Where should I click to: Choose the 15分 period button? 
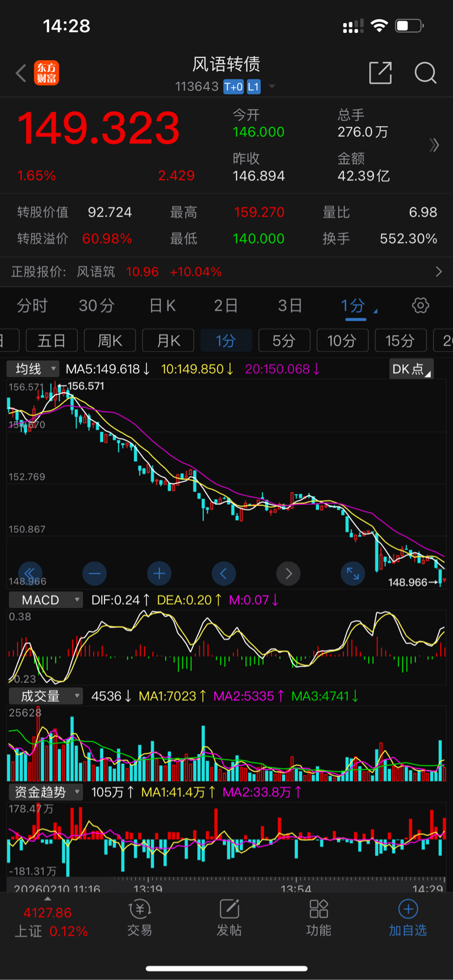pos(401,341)
